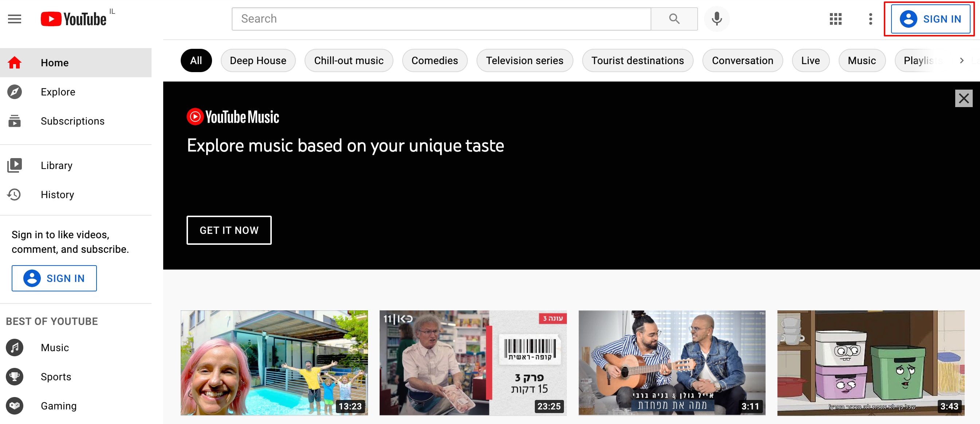Filter by Comedies chip
Image resolution: width=980 pixels, height=424 pixels.
coord(435,60)
